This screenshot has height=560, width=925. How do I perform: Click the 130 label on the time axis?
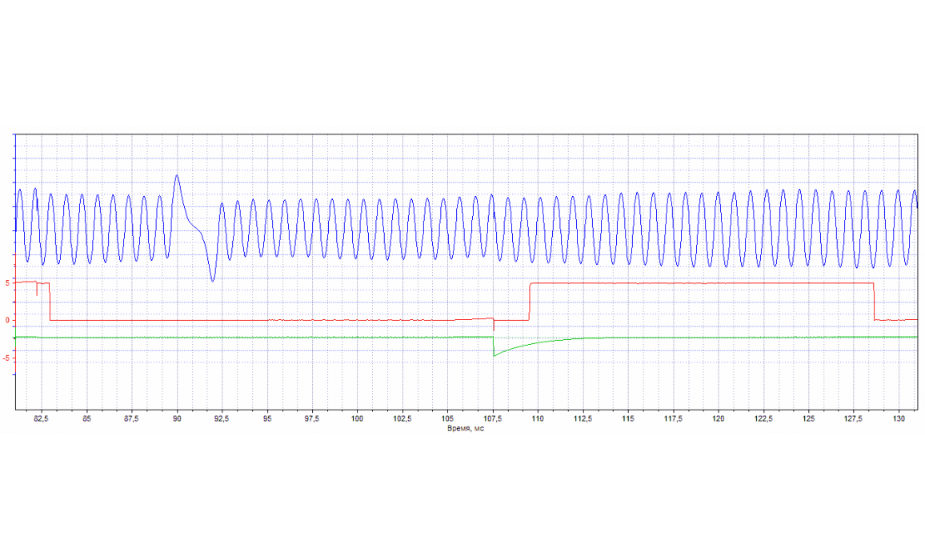(899, 419)
